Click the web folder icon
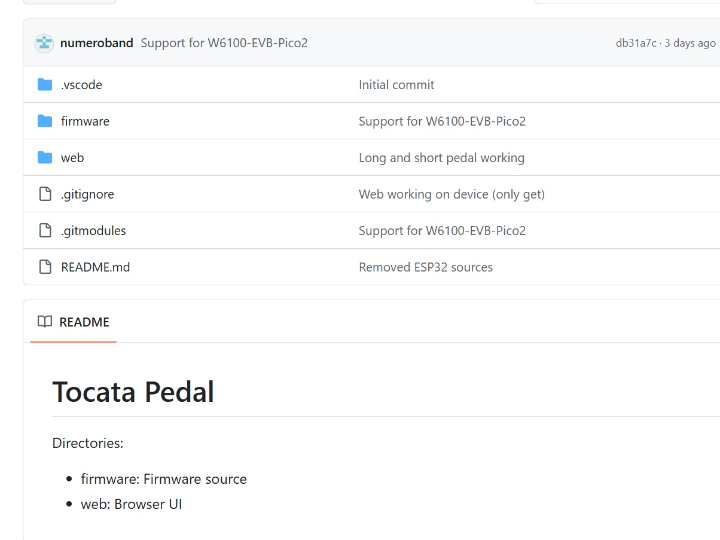Image resolution: width=720 pixels, height=540 pixels. point(45,158)
